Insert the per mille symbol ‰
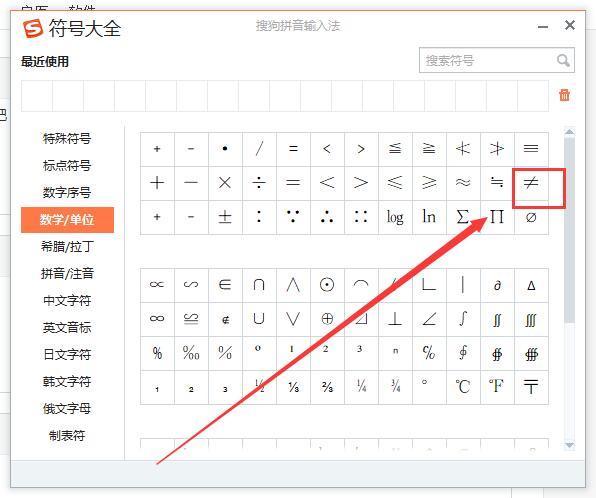The image size is (596, 498). (x=191, y=353)
